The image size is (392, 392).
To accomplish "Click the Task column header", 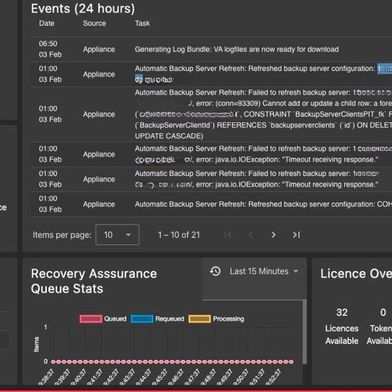I will tap(142, 23).
